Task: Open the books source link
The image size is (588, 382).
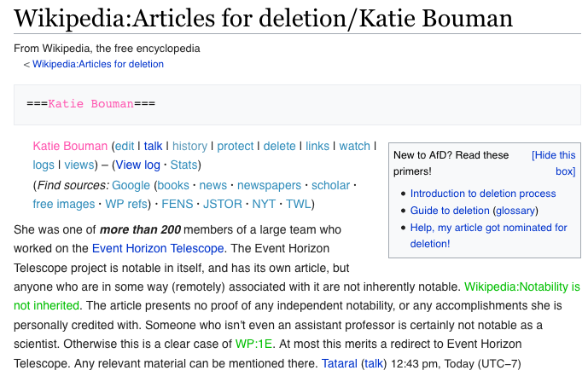Action: pos(173,185)
